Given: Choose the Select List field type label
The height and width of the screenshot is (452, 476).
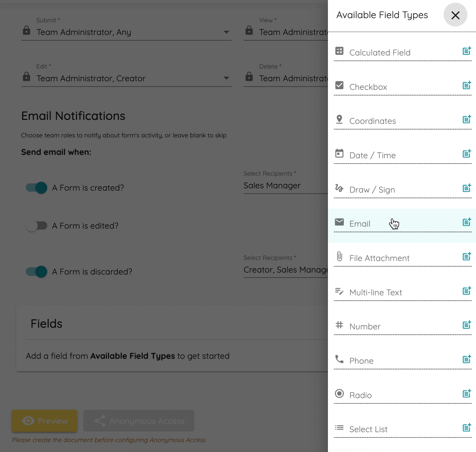Looking at the screenshot, I should [368, 429].
